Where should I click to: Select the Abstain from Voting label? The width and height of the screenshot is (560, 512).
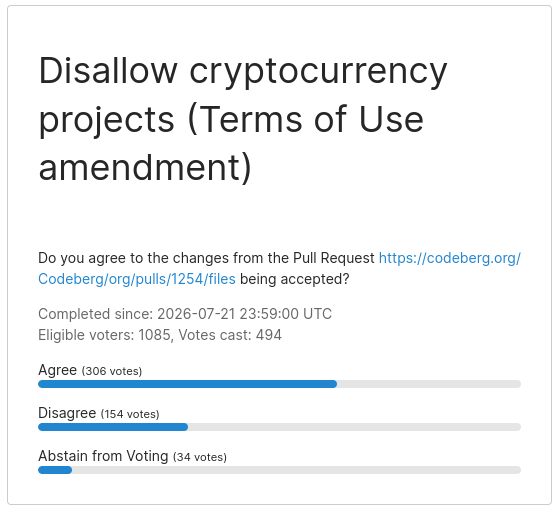tap(103, 456)
